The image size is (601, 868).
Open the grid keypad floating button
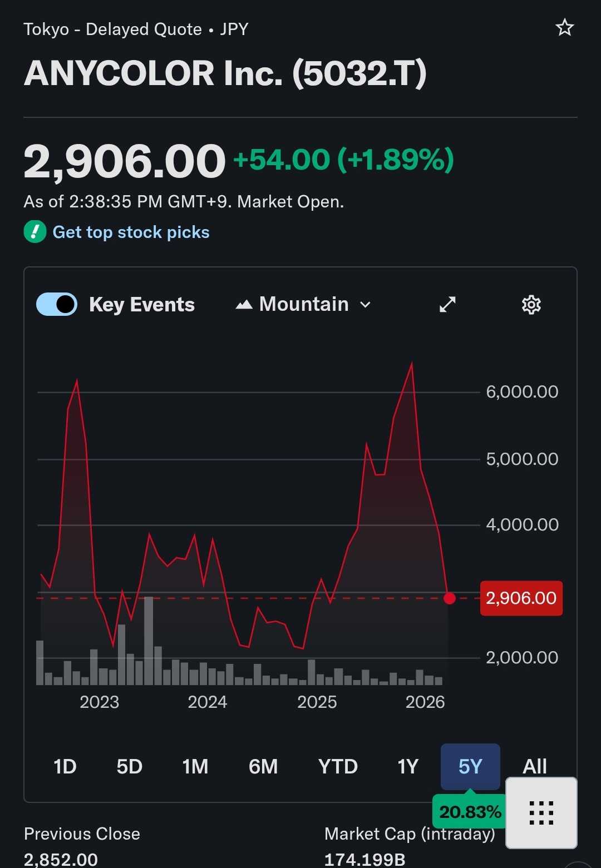click(x=541, y=812)
